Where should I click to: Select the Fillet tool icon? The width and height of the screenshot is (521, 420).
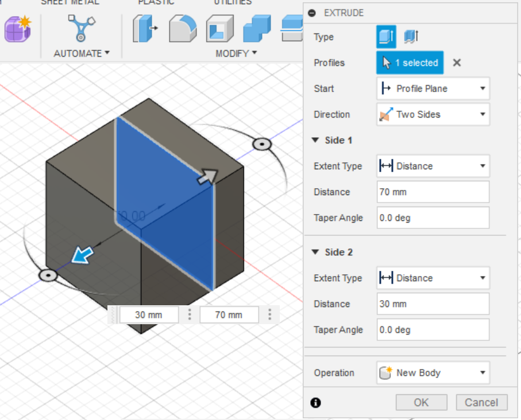pyautogui.click(x=183, y=29)
